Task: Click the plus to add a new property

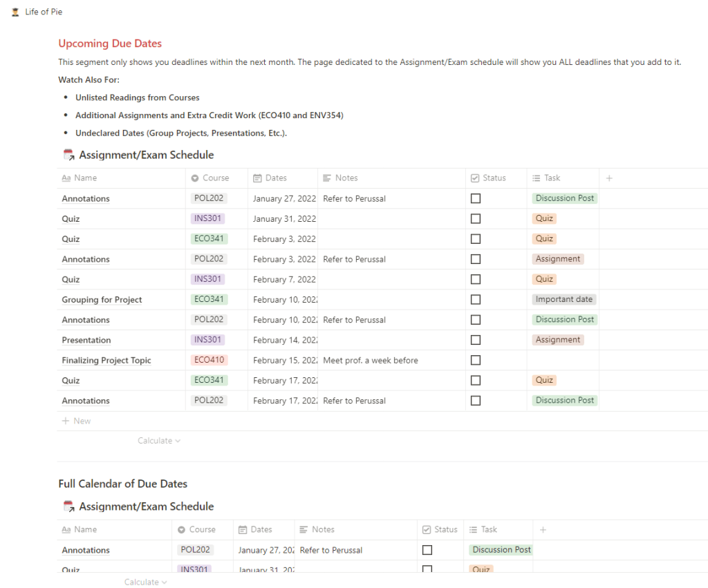Action: point(608,178)
